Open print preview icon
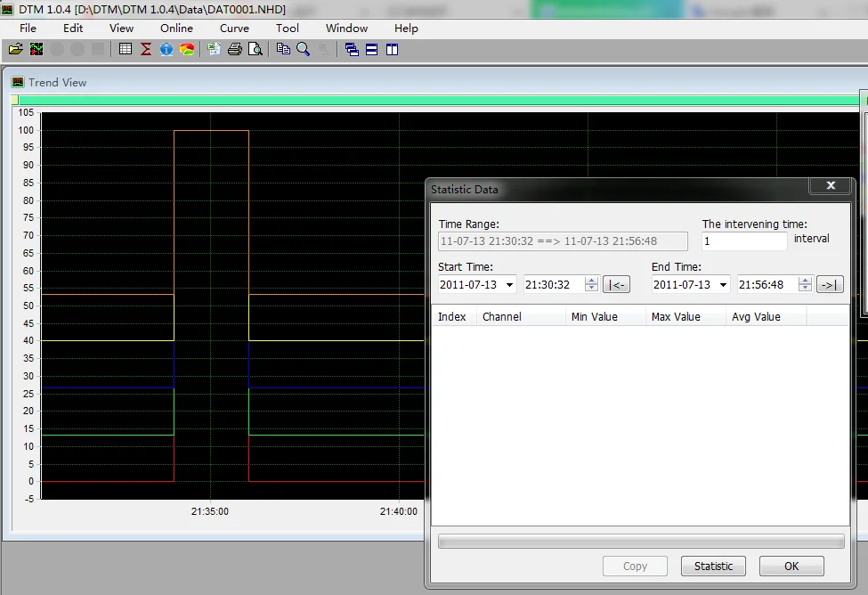Viewport: 868px width, 595px height. click(256, 49)
